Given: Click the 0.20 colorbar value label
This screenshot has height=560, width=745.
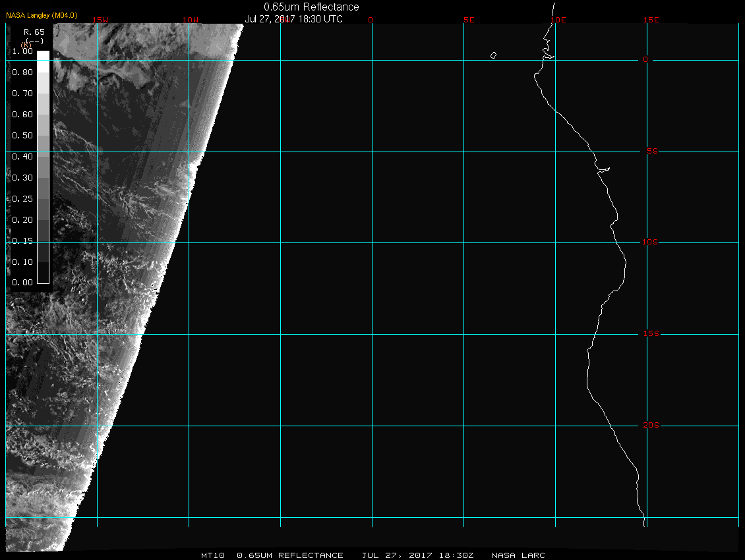Looking at the screenshot, I should (22, 220).
